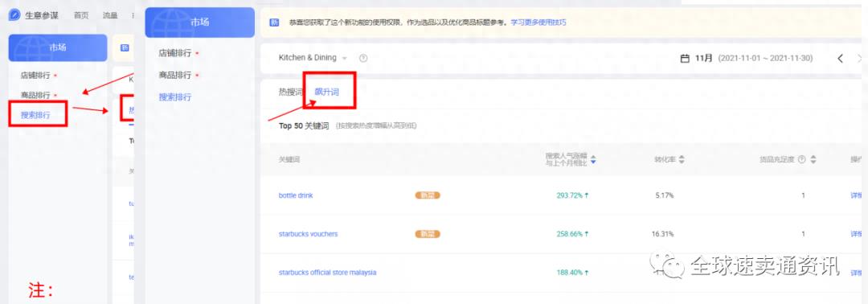Go to previous month with left chevron
The height and width of the screenshot is (304, 868).
tap(841, 58)
